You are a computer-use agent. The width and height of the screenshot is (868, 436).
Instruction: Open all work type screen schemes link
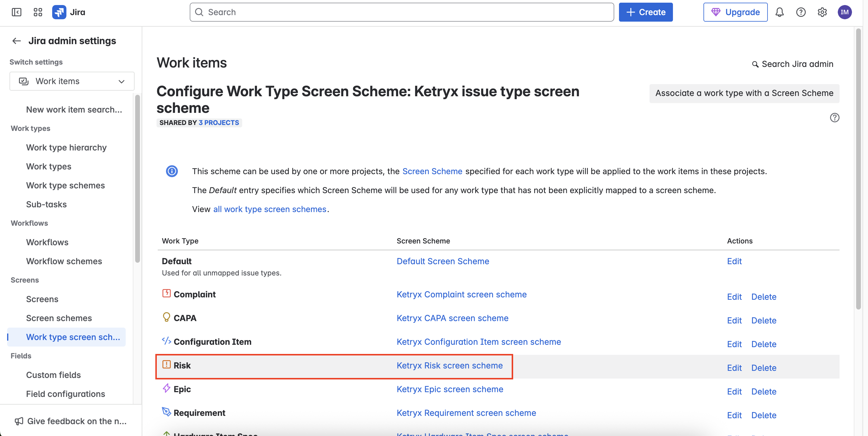coord(269,209)
